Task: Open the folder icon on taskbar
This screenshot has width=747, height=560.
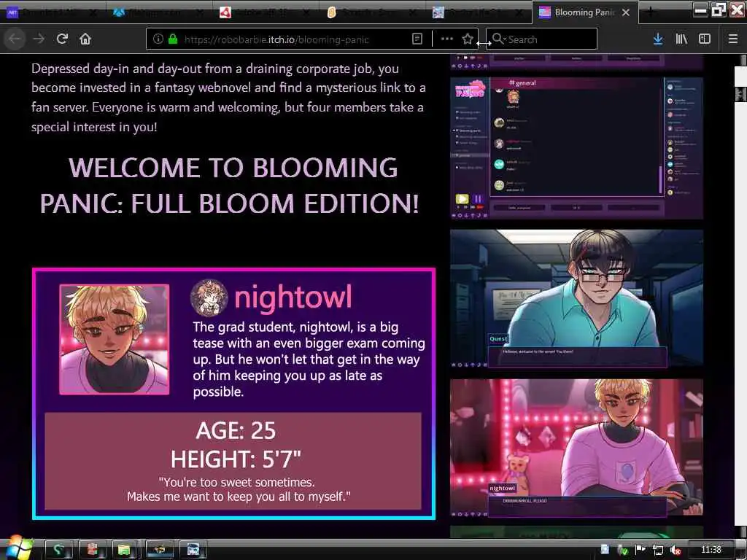Action: coord(125,550)
